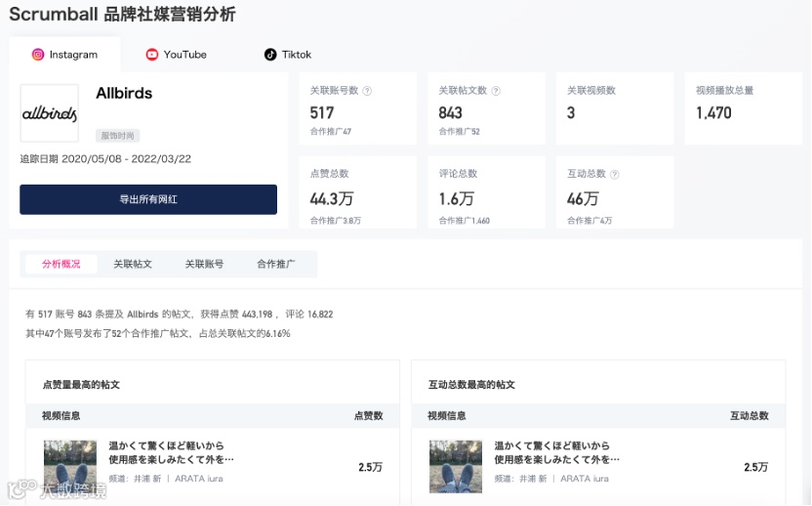This screenshot has height=506, width=812.
Task: Open the 关联账号 sub-tab
Action: pyautogui.click(x=204, y=264)
